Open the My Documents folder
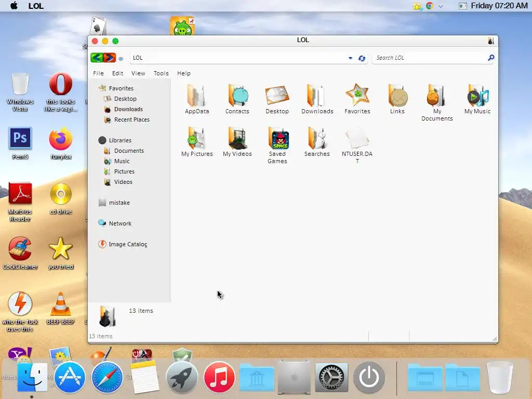This screenshot has width=532, height=399. click(x=437, y=103)
